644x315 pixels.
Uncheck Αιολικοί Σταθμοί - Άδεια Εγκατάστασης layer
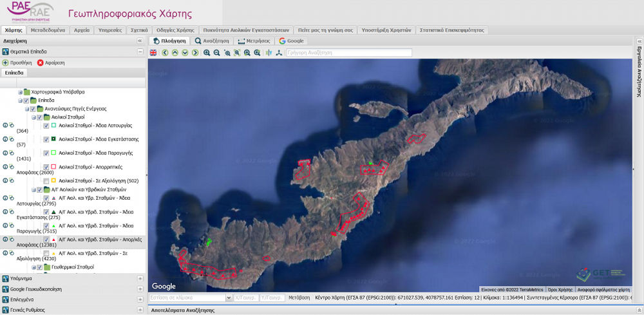tap(46, 139)
